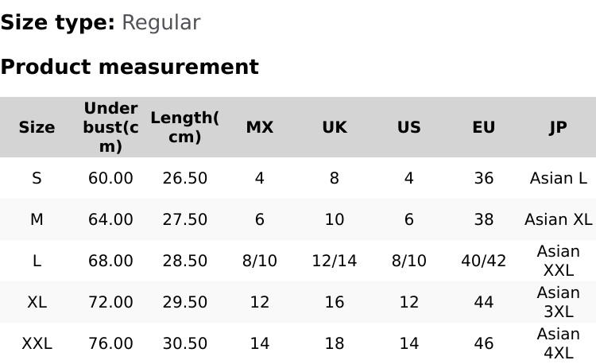Select the M size row label

[x=37, y=219]
